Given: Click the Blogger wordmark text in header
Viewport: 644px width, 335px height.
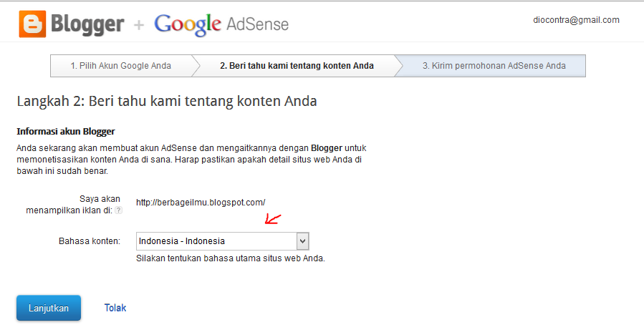Looking at the screenshot, I should pos(87,24).
